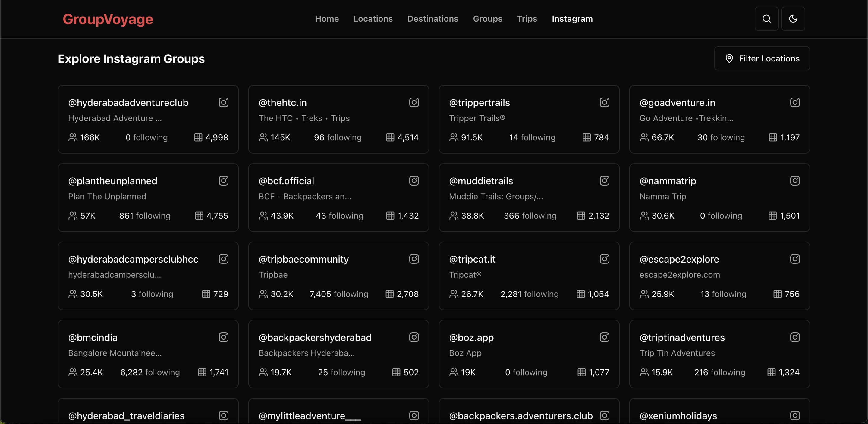The width and height of the screenshot is (868, 424).
Task: Open the Locations nav item
Action: 373,19
